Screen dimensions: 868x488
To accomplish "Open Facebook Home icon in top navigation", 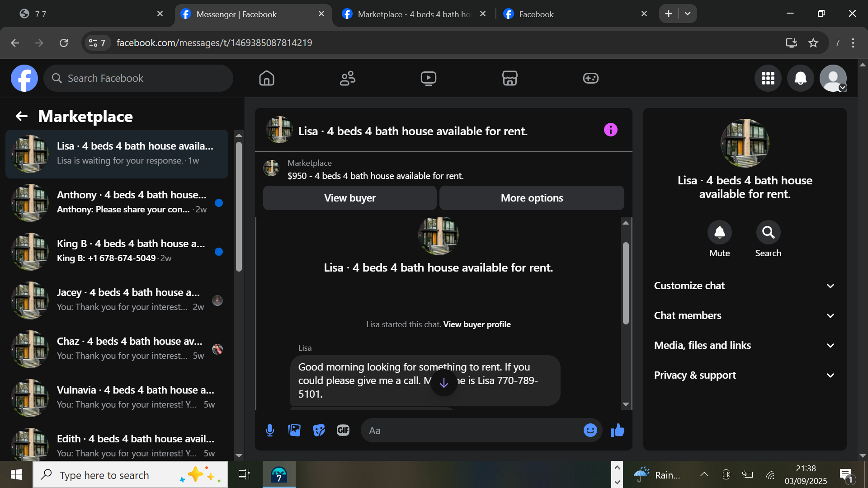I will (x=267, y=78).
